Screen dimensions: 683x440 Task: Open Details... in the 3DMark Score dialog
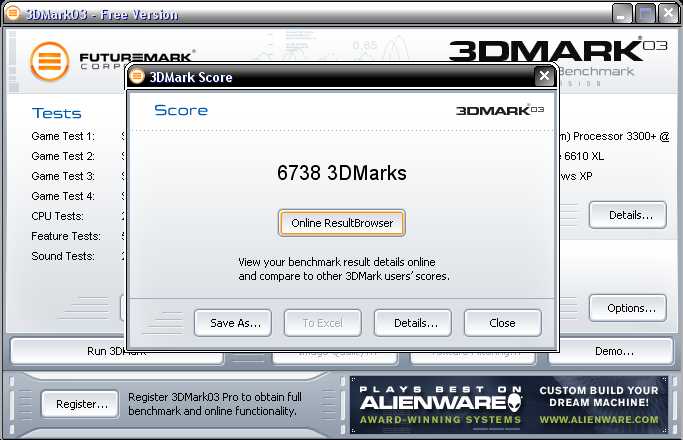pyautogui.click(x=413, y=323)
